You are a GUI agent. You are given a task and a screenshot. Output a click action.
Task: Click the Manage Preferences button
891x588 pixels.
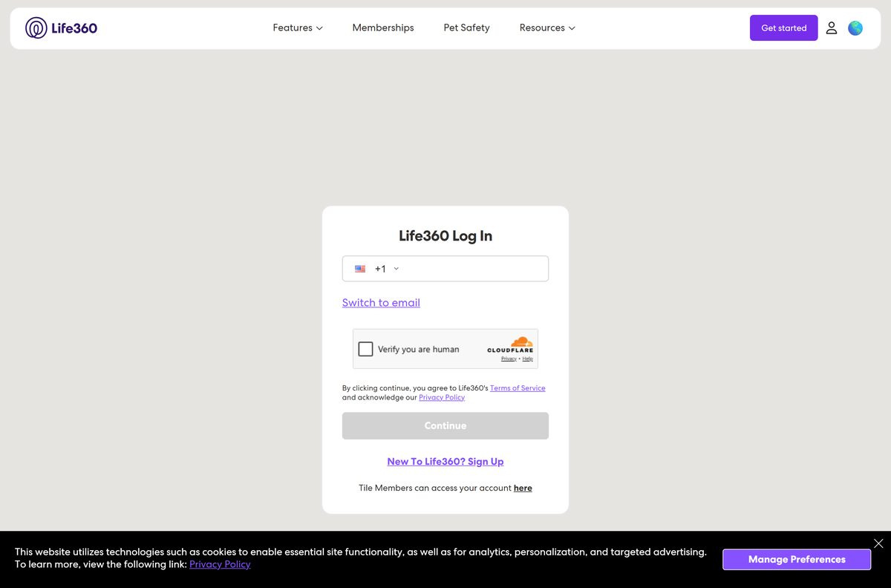coord(797,559)
